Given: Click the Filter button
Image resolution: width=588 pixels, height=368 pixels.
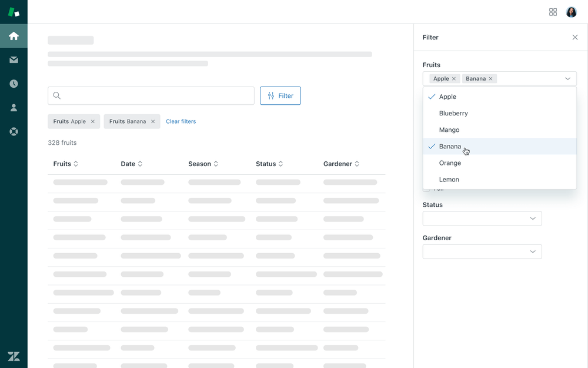Looking at the screenshot, I should 280,96.
